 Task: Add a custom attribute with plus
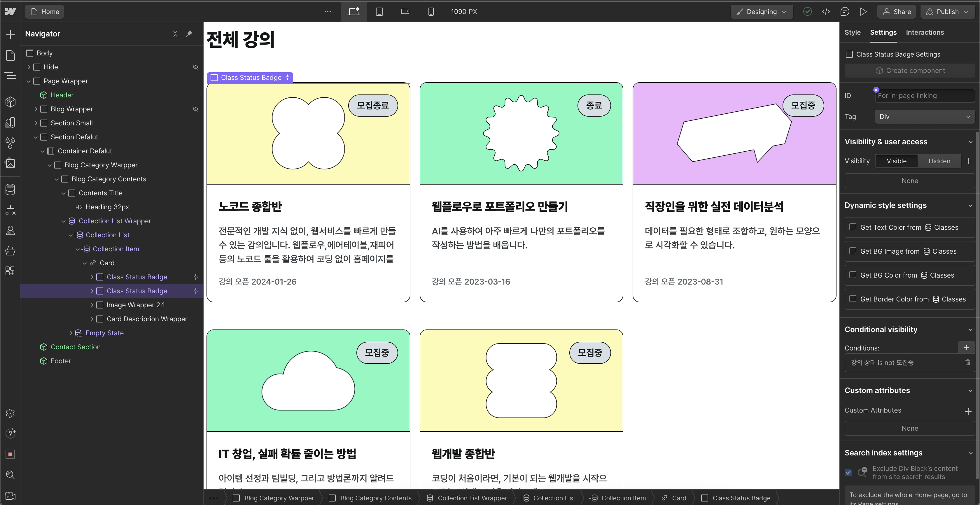(x=968, y=411)
